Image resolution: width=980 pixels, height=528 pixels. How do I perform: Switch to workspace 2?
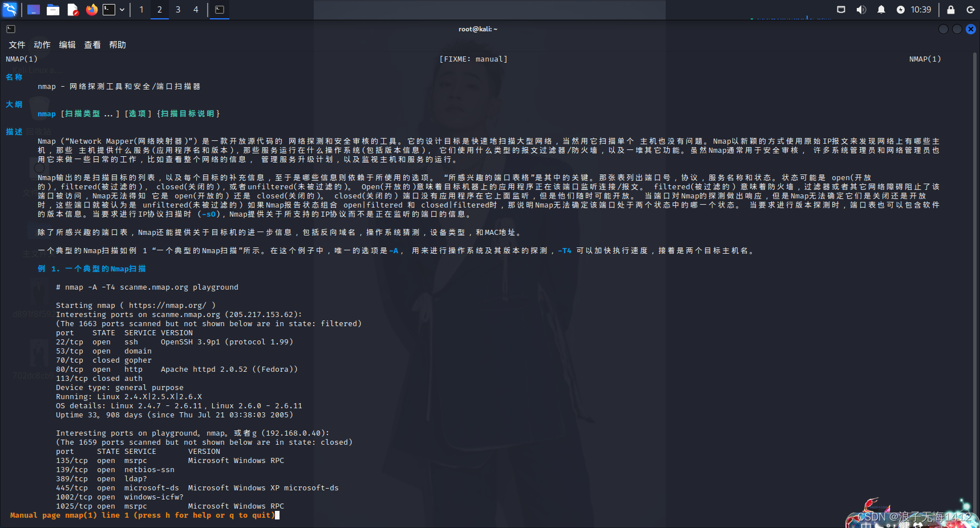coord(160,10)
